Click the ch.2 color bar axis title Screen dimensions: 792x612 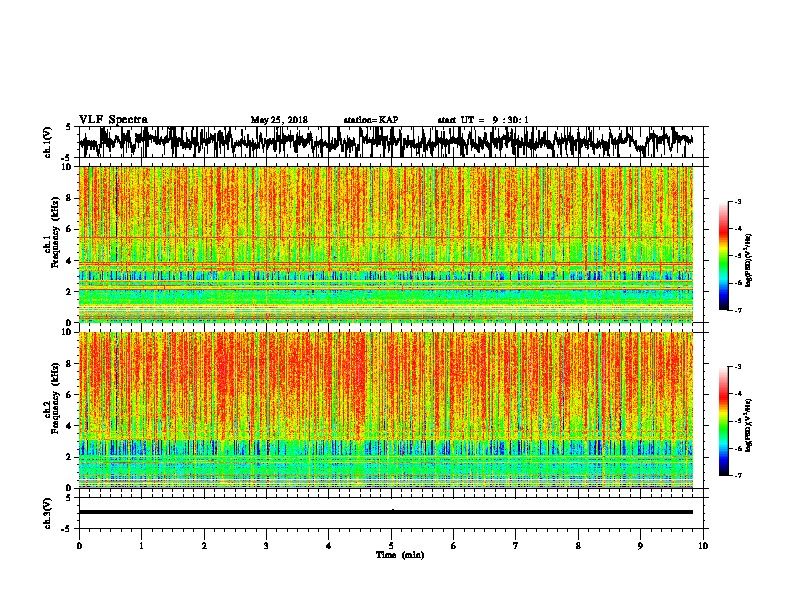pyautogui.click(x=749, y=425)
